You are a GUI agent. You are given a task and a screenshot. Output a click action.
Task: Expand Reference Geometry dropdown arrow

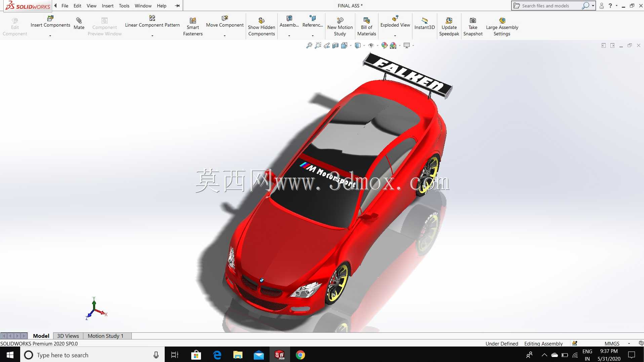[313, 36]
